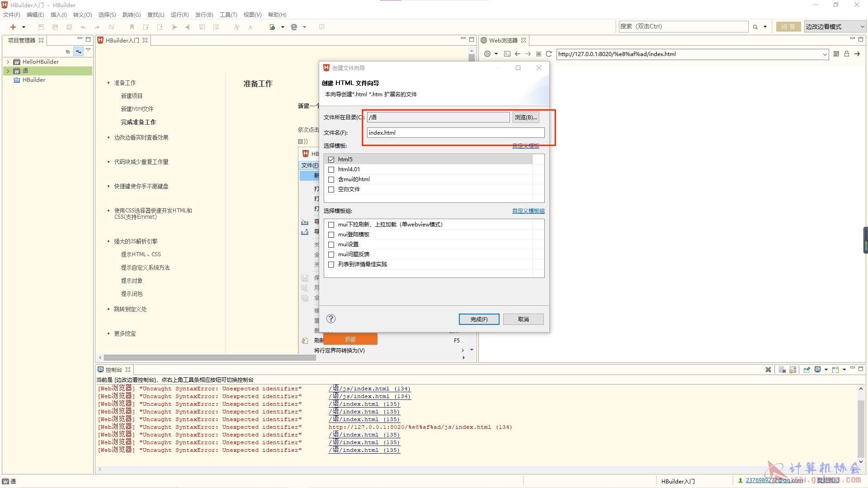Open Web browser settings gear icon
Image resolution: width=868 pixels, height=488 pixels.
[x=487, y=54]
